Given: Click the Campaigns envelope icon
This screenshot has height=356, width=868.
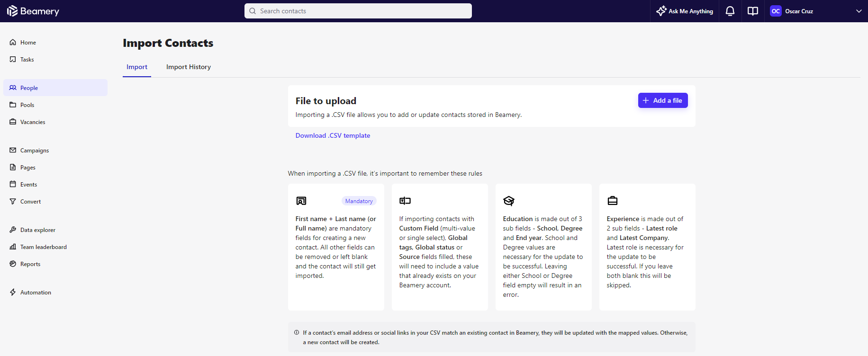Looking at the screenshot, I should pos(13,150).
